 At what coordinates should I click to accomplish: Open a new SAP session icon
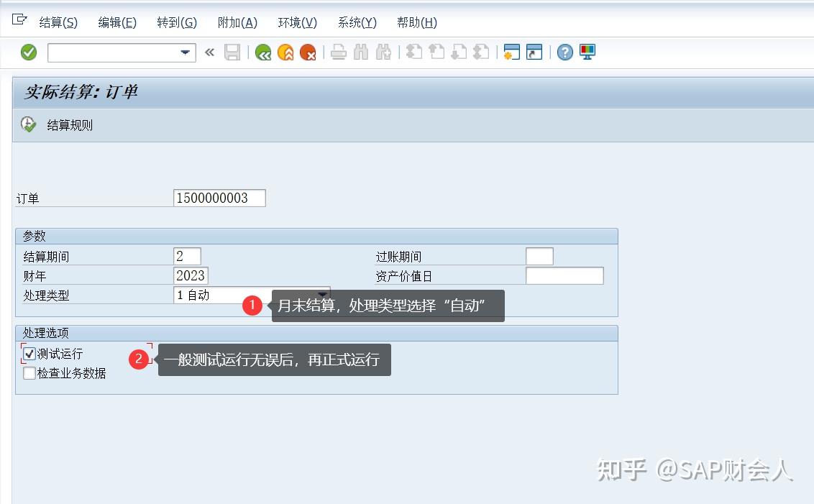(x=513, y=52)
